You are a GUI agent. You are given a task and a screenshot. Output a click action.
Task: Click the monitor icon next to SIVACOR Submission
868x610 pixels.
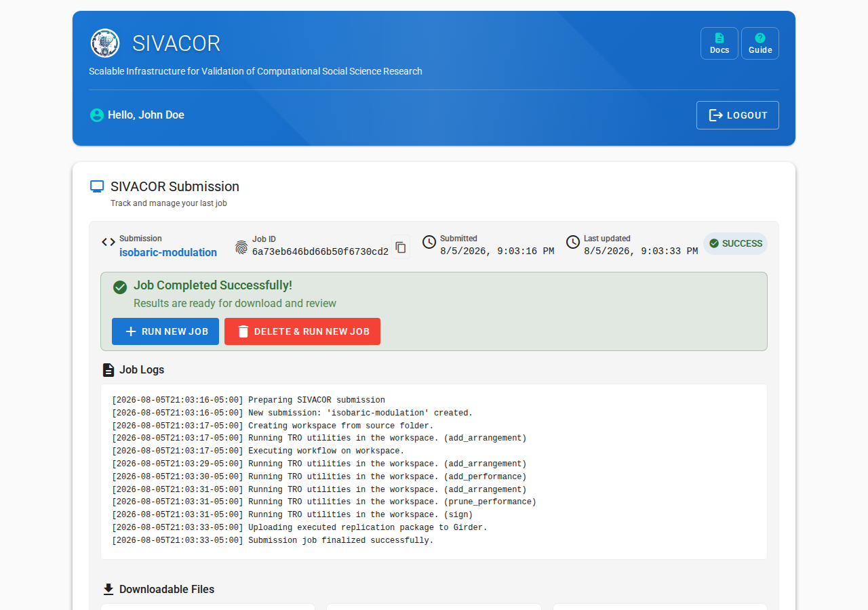pos(97,186)
